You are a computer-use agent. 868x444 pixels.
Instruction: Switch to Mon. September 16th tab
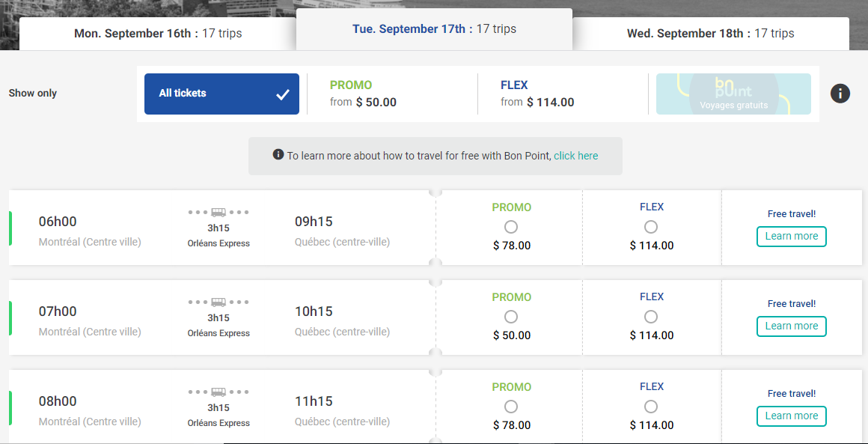(158, 34)
